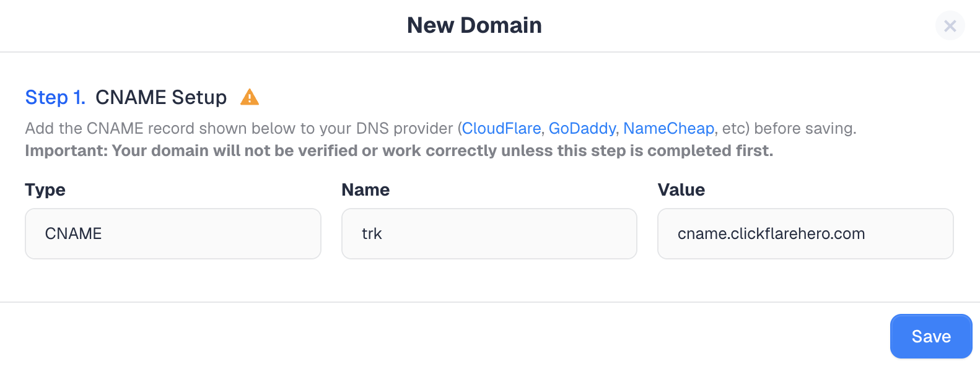Click the bold Important verification notice
The height and width of the screenshot is (369, 980).
pos(399,150)
